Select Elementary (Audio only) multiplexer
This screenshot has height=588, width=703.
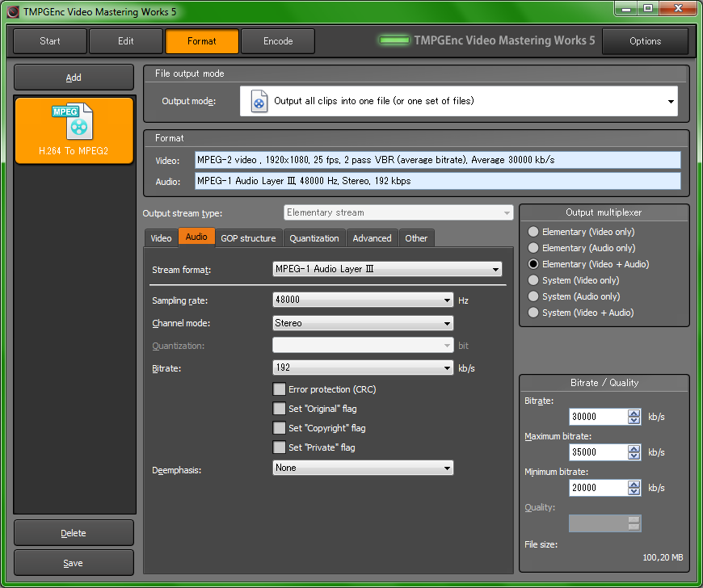(x=533, y=248)
